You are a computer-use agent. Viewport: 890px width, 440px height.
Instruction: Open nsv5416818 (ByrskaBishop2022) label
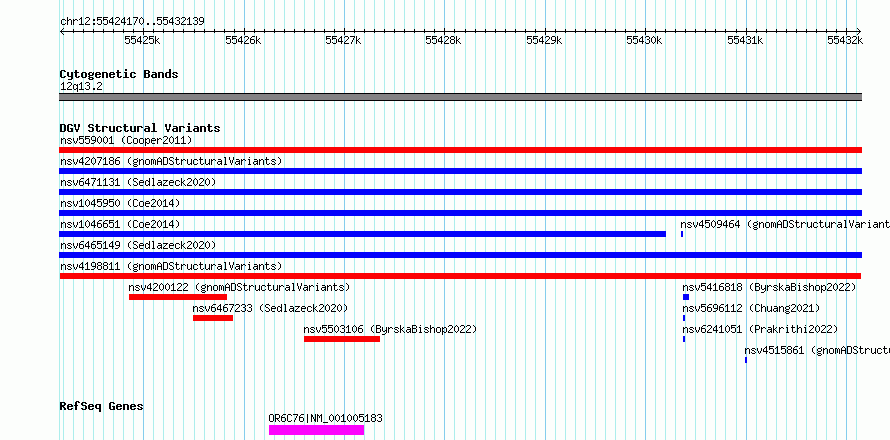point(769,287)
